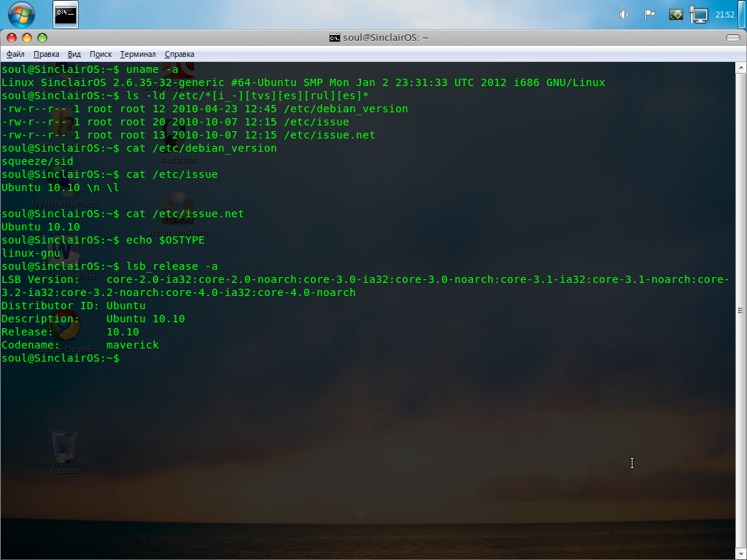Click the Корзина trash icon on desktop
Image resolution: width=747 pixels, height=560 pixels.
64,451
